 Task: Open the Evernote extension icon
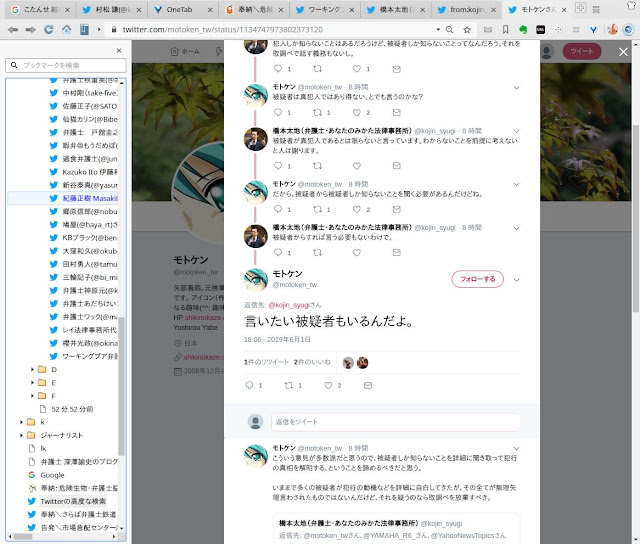tap(523, 29)
